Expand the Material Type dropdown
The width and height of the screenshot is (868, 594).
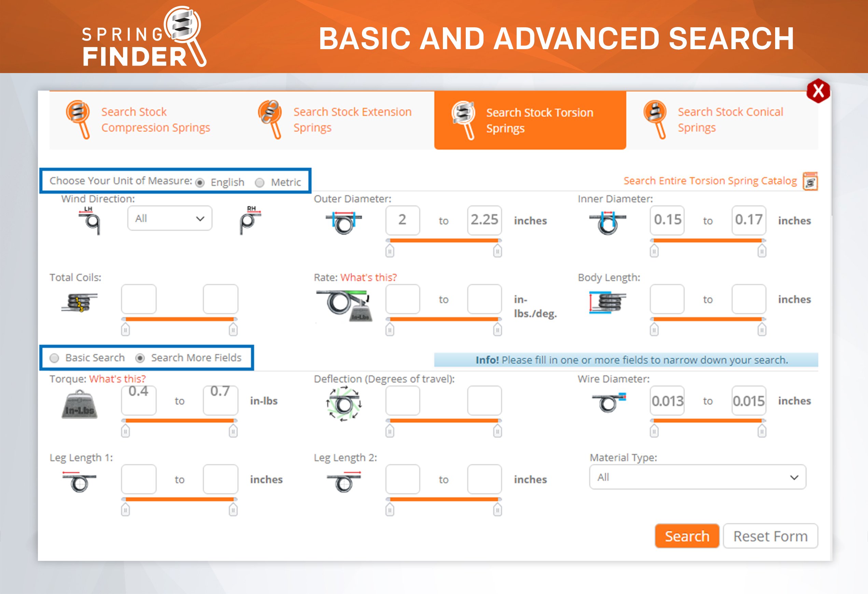[697, 477]
